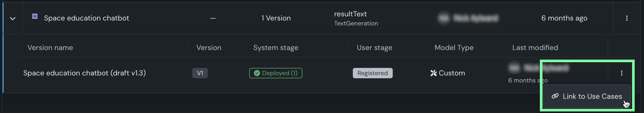This screenshot has height=113, width=644.
Task: Click the green checkmark icon in the Deployed badge
Action: tap(257, 73)
